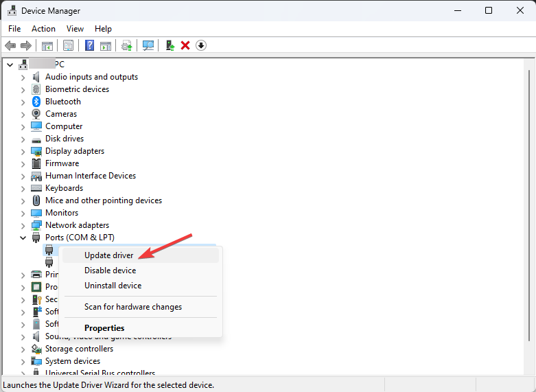Screen dimensions: 536x392
Task: Select the "System devices" label
Action: click(73, 361)
